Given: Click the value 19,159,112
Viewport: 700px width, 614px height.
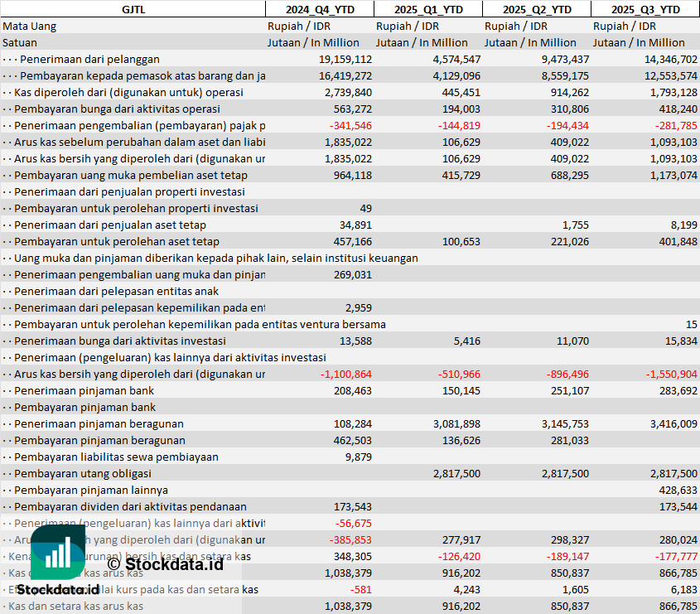Looking at the screenshot, I should [x=345, y=60].
